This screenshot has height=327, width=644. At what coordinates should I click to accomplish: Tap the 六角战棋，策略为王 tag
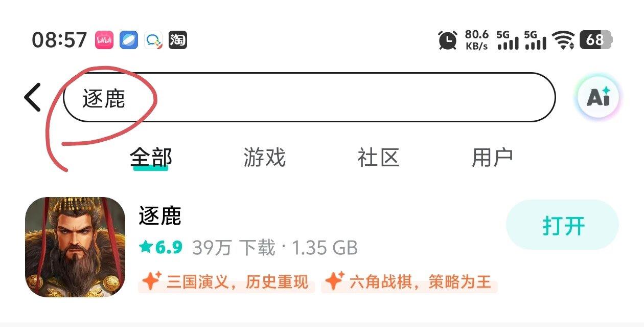pos(409,282)
